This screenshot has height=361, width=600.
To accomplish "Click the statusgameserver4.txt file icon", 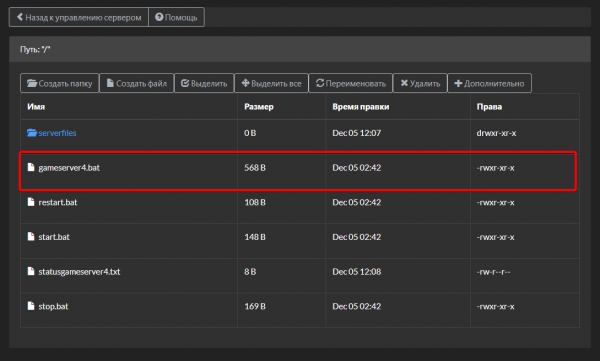I will [x=31, y=271].
